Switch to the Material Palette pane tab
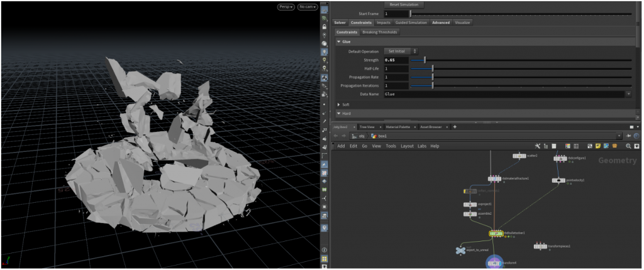Screen dimensions: 644x270 click(x=397, y=127)
